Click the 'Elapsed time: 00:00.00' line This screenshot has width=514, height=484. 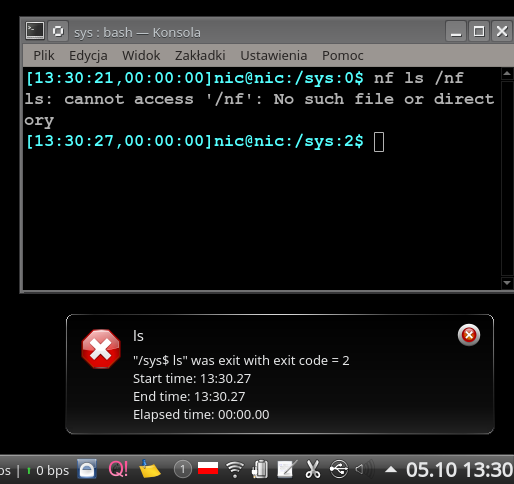pos(201,414)
